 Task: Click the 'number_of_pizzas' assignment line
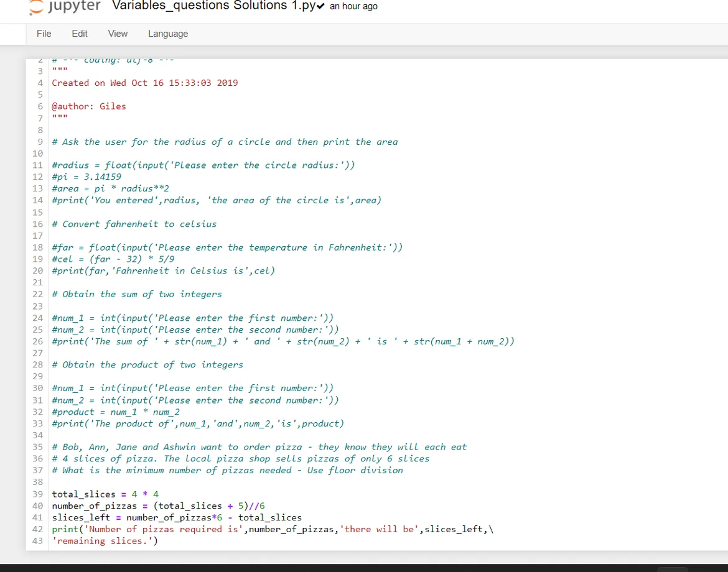[158, 506]
